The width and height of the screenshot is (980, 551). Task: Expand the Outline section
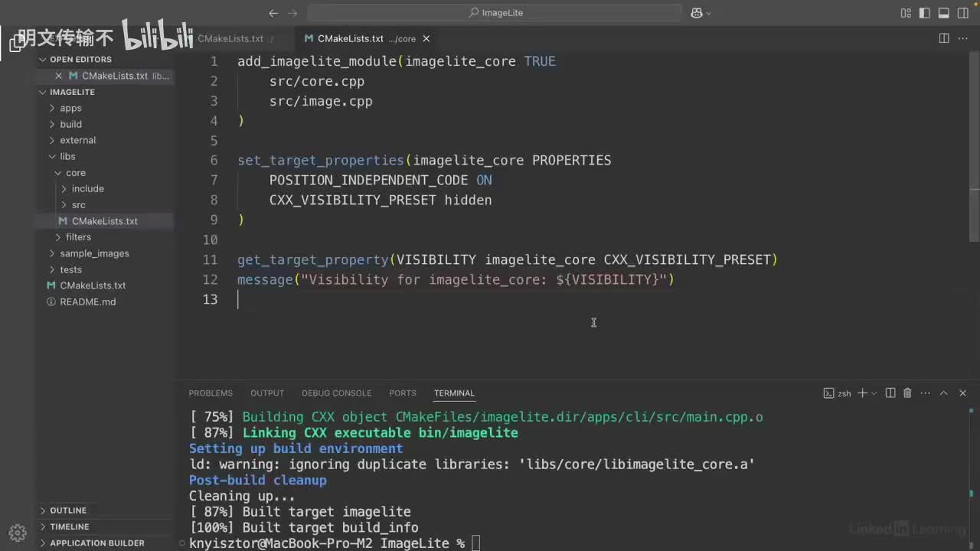pos(68,510)
